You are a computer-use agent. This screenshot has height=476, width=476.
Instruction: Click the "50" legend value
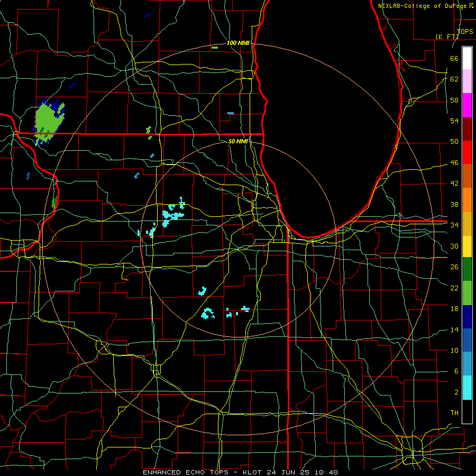point(454,141)
